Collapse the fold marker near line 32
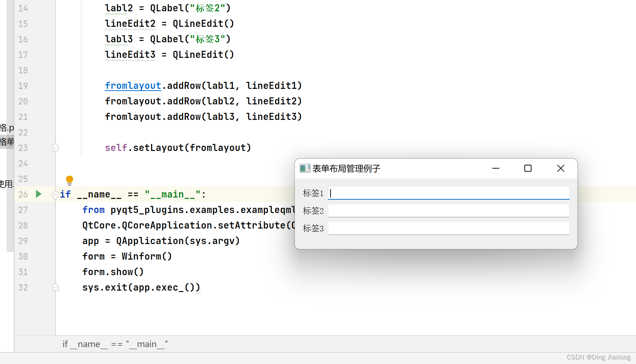The image size is (636, 364). click(x=55, y=287)
